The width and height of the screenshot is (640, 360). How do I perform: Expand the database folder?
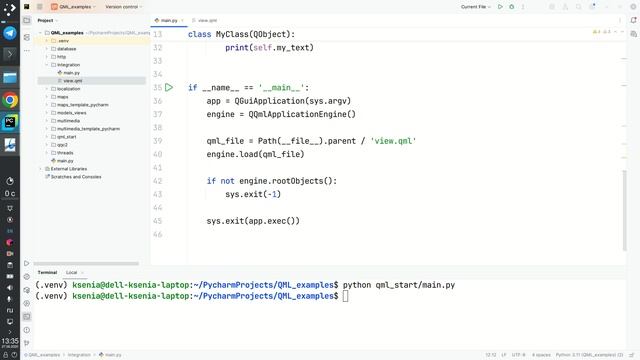(x=47, y=49)
